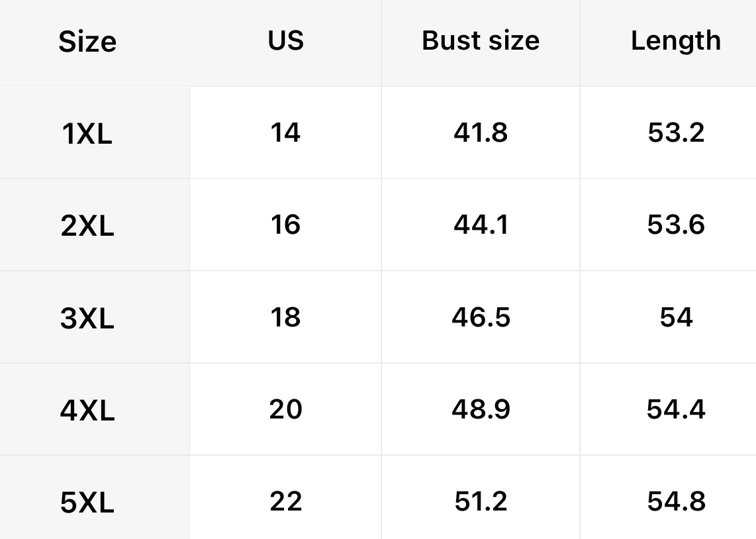Click the Size column header
The image size is (756, 539).
pyautogui.click(x=87, y=42)
